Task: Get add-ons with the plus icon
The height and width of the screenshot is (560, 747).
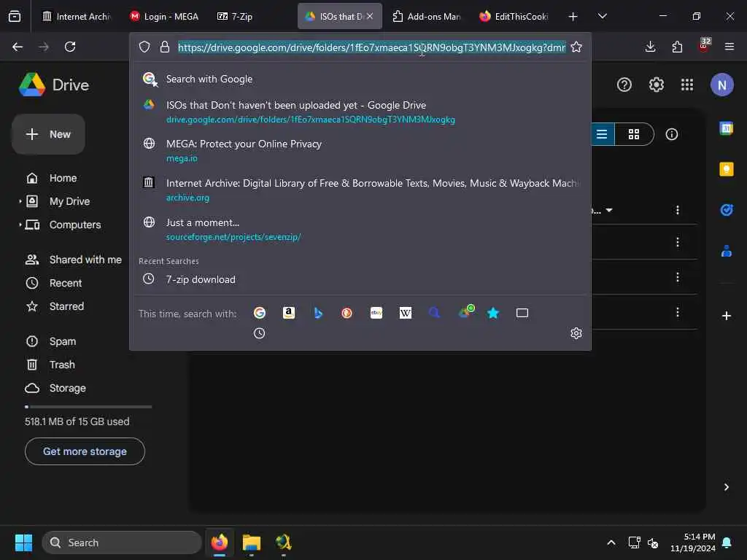Action: pyautogui.click(x=726, y=316)
